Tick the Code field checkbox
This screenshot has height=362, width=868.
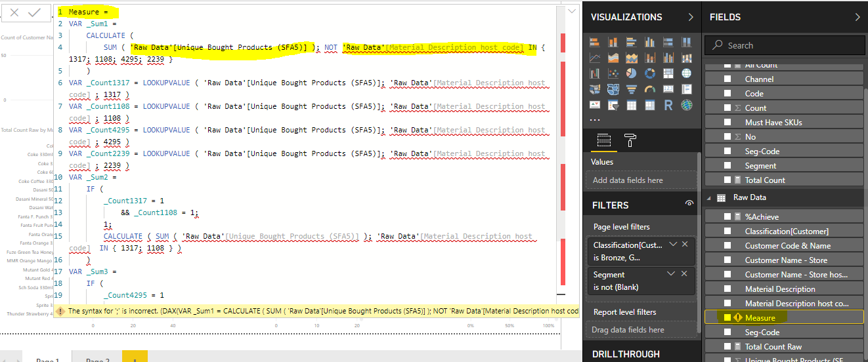[x=727, y=93]
